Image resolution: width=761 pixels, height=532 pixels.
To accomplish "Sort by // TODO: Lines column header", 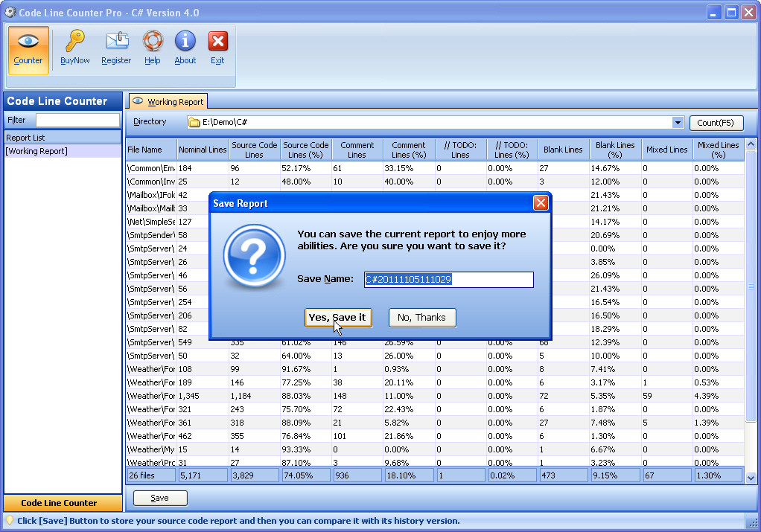I will 461,150.
